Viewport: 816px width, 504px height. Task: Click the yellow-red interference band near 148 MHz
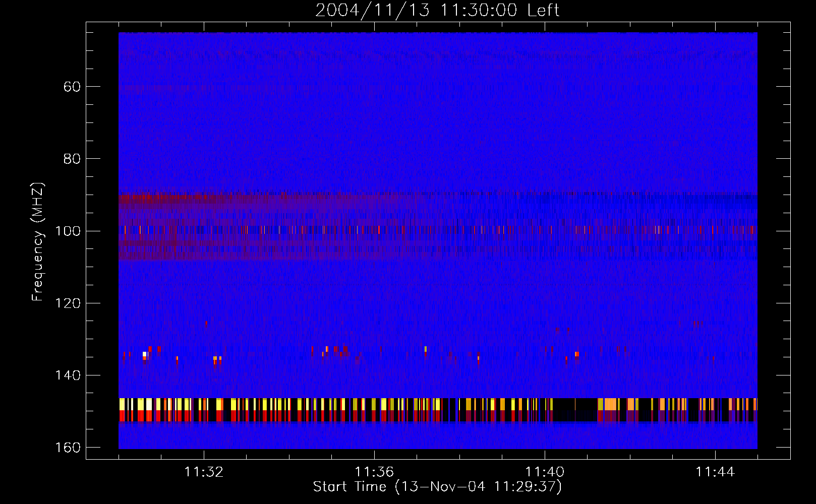coord(438,410)
